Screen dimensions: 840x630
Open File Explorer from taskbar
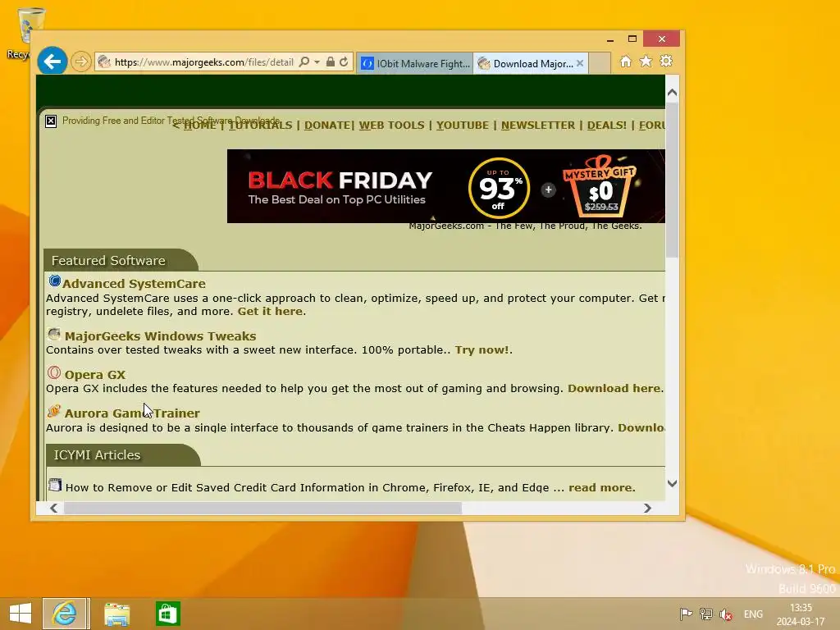click(116, 614)
